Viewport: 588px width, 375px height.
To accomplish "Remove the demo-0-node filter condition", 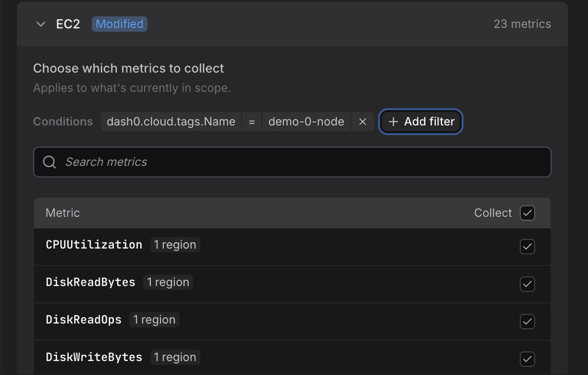I will pos(363,122).
